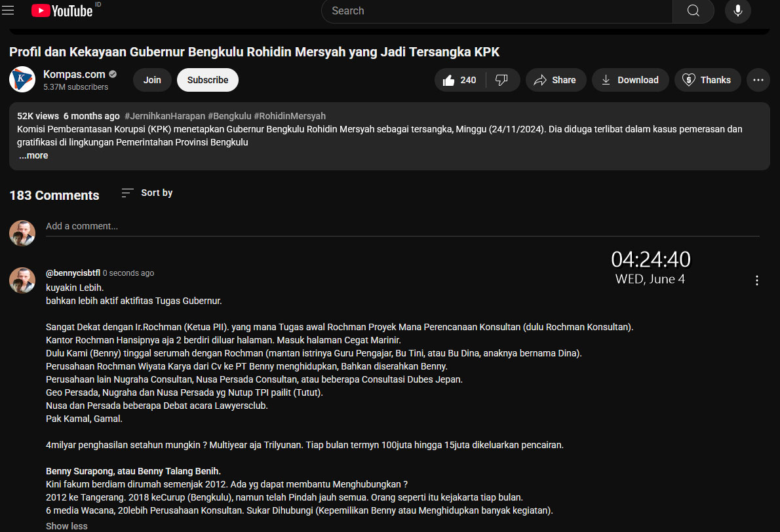Share this video
The height and width of the screenshot is (532, 780).
[x=556, y=80]
